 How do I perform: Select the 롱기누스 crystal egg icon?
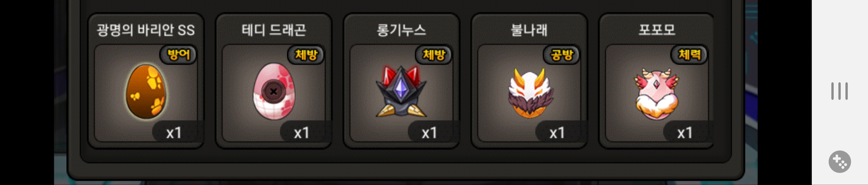[401, 92]
